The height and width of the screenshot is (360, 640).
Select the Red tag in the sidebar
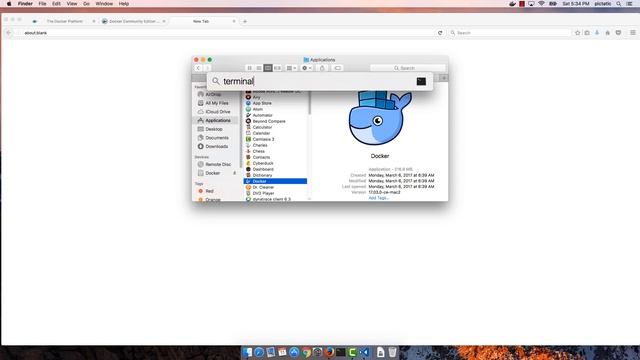(x=209, y=191)
